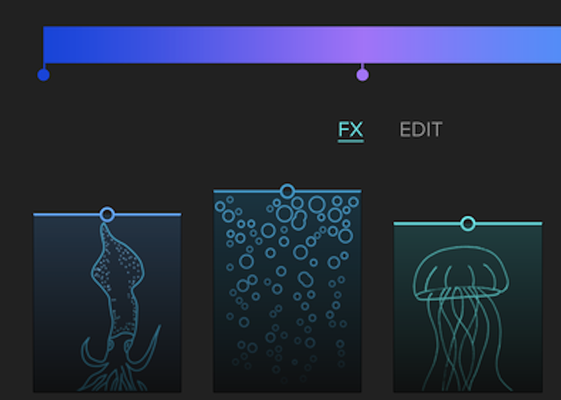
Task: Open the EDIT tab
Action: point(421,130)
